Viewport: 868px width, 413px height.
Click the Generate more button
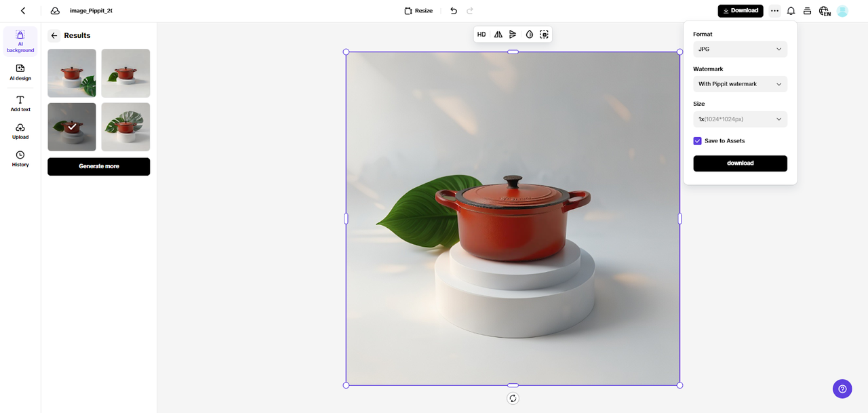point(98,167)
